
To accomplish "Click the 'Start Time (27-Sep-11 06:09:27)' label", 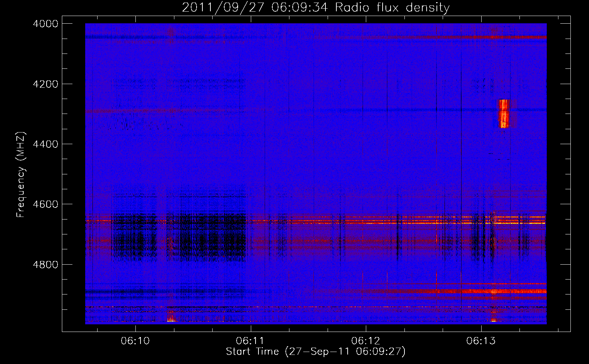I will (316, 352).
